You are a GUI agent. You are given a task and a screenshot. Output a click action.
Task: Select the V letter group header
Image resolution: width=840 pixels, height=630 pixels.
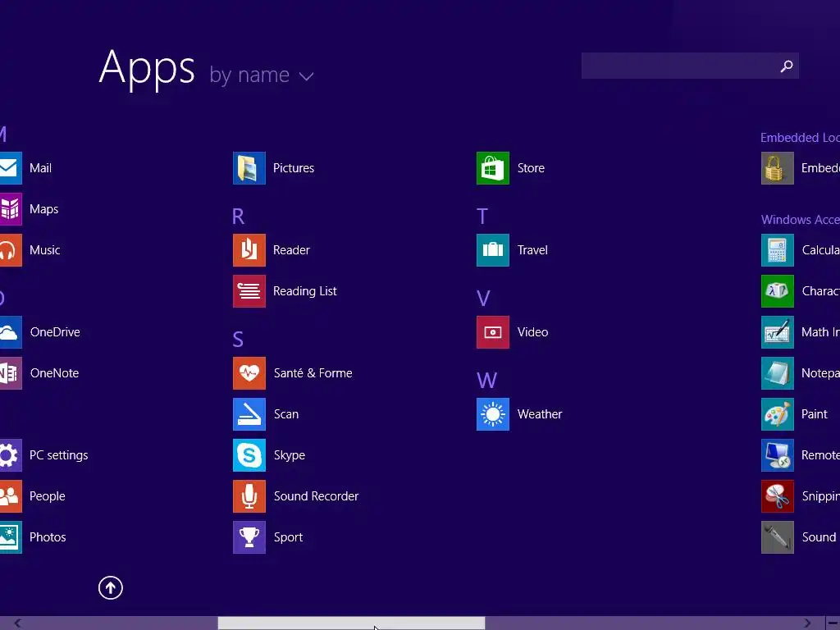pos(483,299)
